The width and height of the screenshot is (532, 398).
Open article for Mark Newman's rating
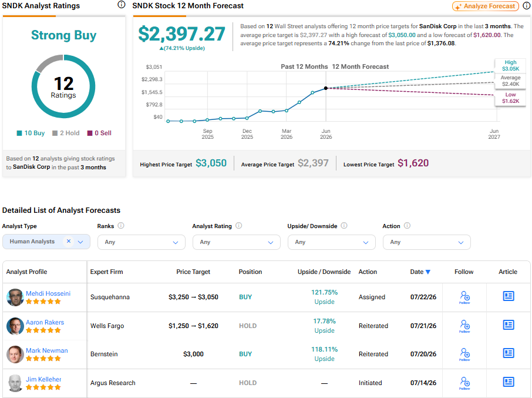(509, 353)
